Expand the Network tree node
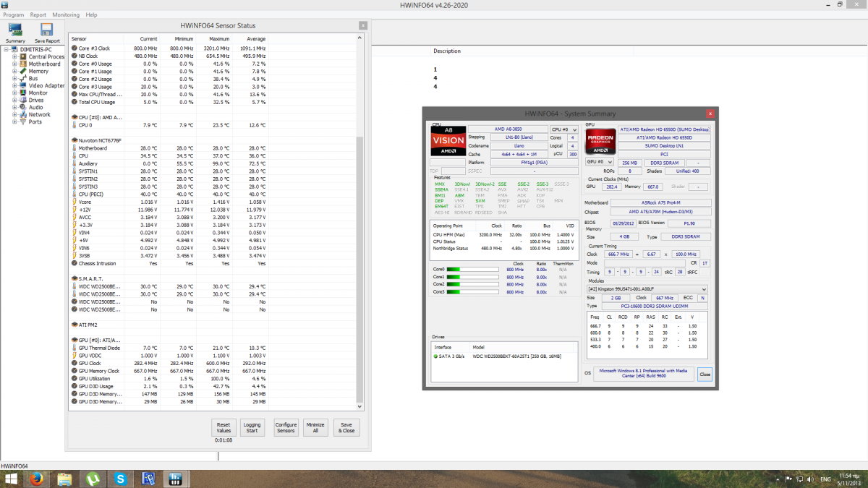Viewport: 868px width, 488px height. click(x=14, y=114)
